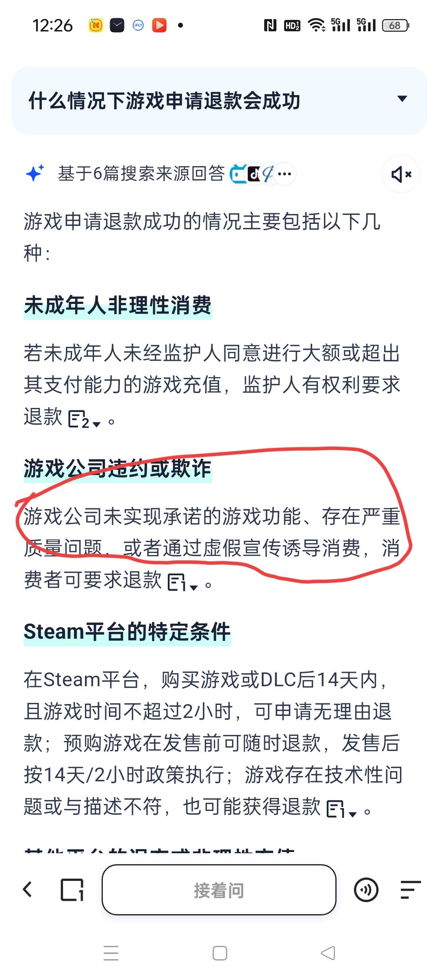439x980 pixels.
Task: Tap the TikTok source icon
Action: click(x=254, y=174)
